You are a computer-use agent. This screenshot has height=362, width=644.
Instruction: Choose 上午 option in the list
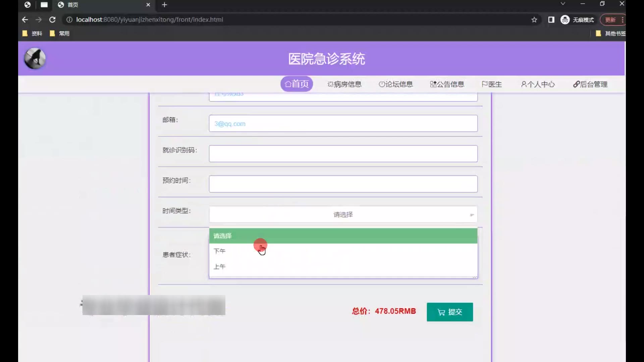coord(220,267)
